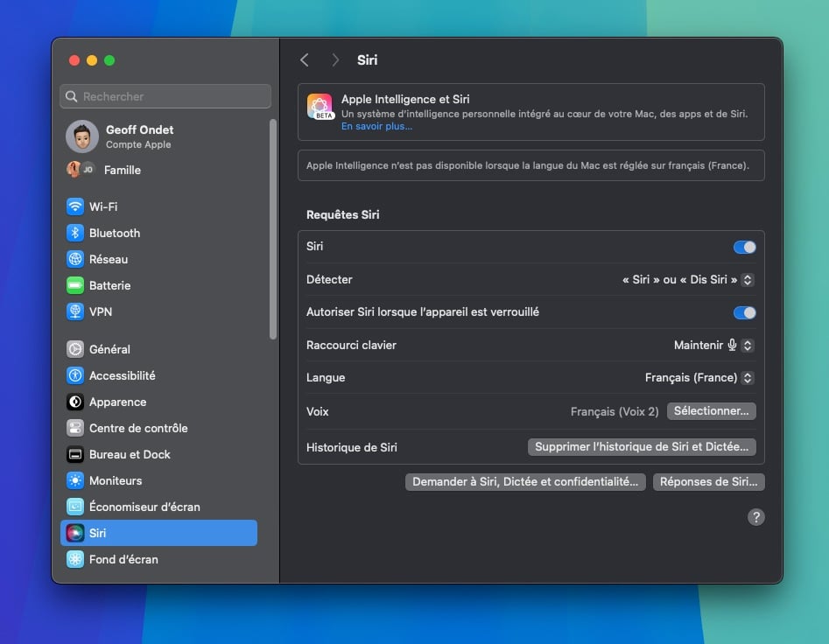Viewport: 829px width, 644px height.
Task: Toggle Autoriser Siri lorsque l'appareil est verrouillé
Action: tap(744, 313)
